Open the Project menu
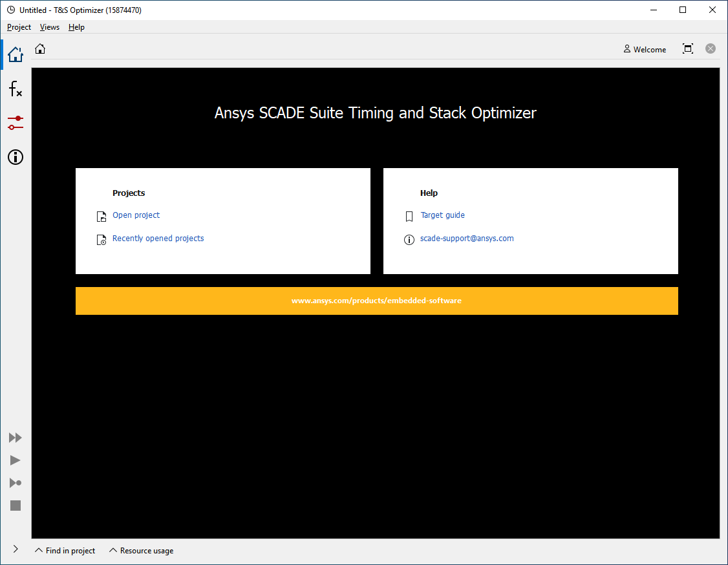Viewport: 728px width, 565px height. tap(19, 27)
